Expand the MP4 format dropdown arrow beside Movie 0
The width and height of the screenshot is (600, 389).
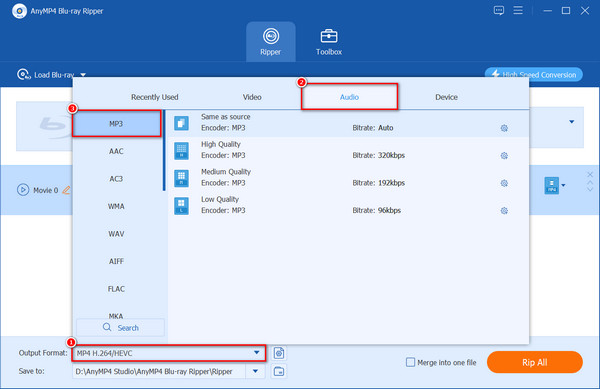tap(563, 186)
